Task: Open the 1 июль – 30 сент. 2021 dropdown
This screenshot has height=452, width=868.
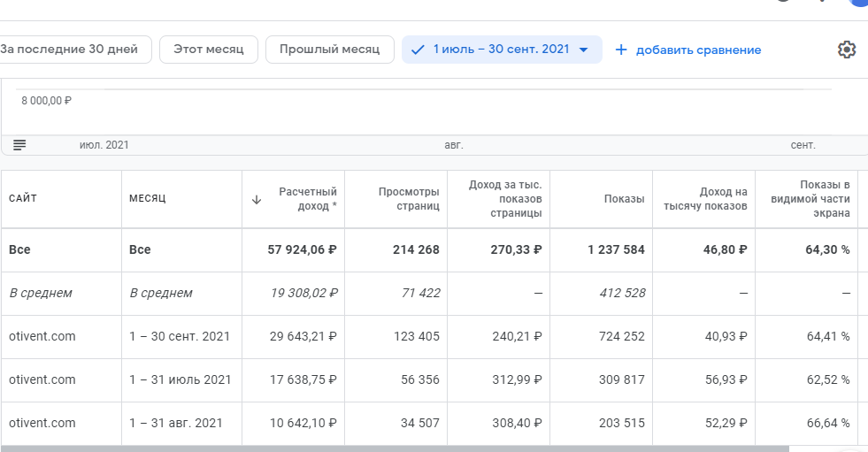Action: pos(502,50)
